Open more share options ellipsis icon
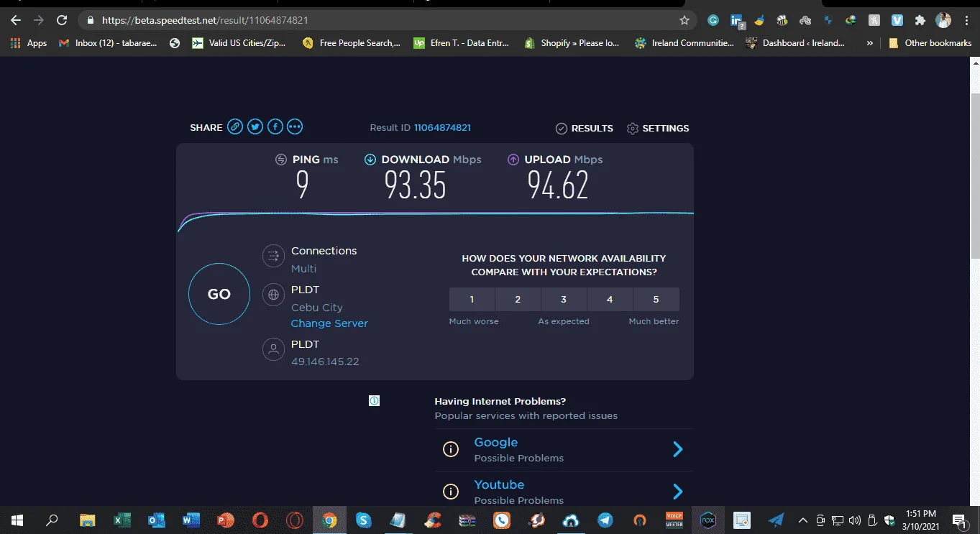 [x=295, y=127]
